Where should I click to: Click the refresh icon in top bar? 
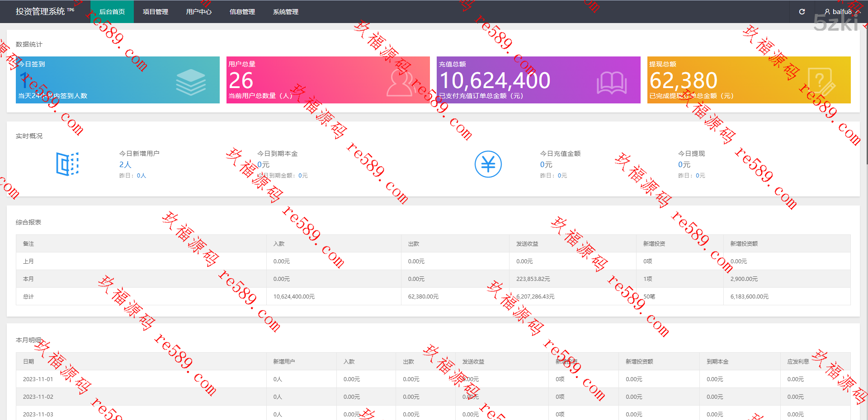802,12
